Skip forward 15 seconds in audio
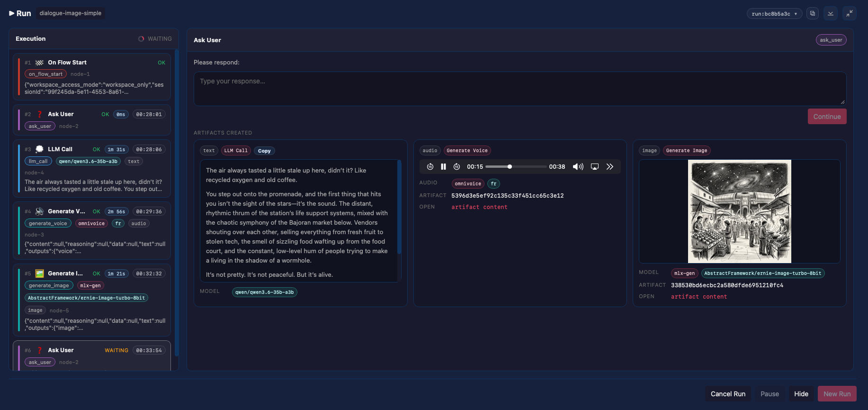868x410 pixels. click(x=456, y=166)
